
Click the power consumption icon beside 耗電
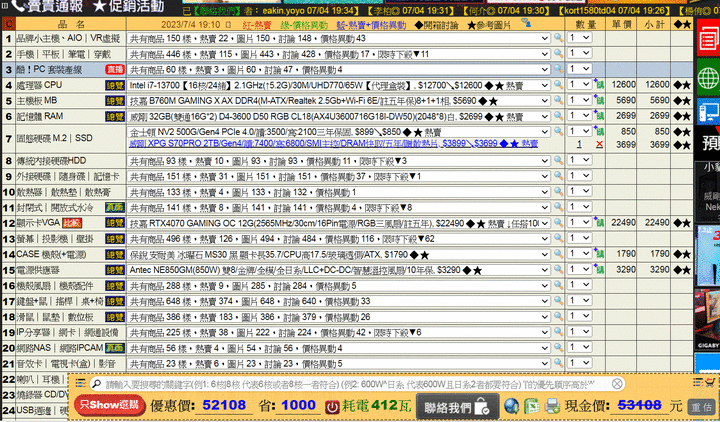332,407
